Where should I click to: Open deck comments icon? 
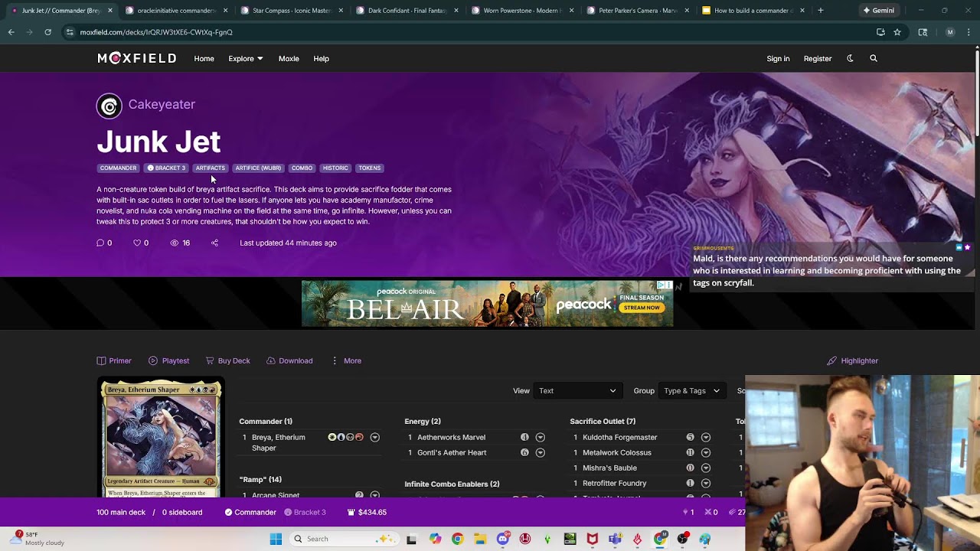point(100,243)
